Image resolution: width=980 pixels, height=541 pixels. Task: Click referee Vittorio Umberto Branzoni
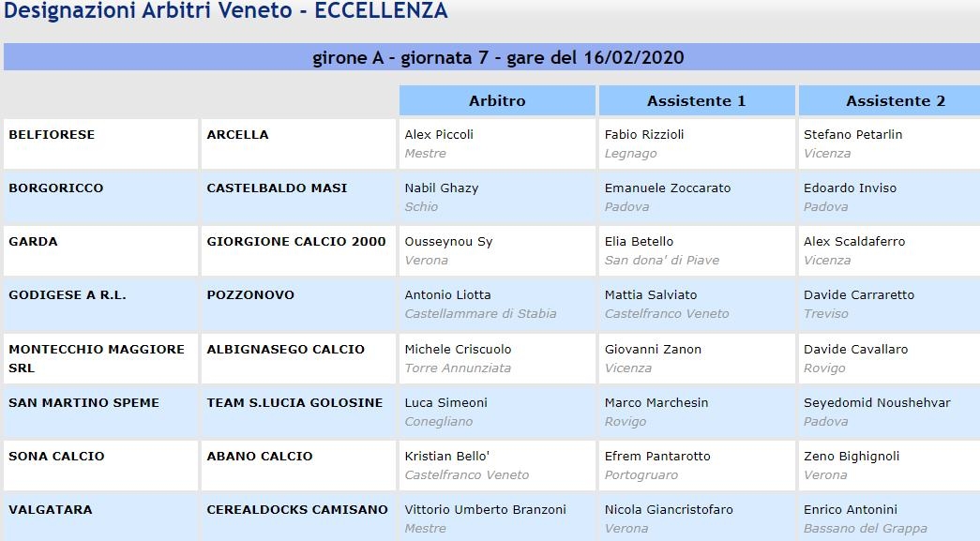point(485,509)
